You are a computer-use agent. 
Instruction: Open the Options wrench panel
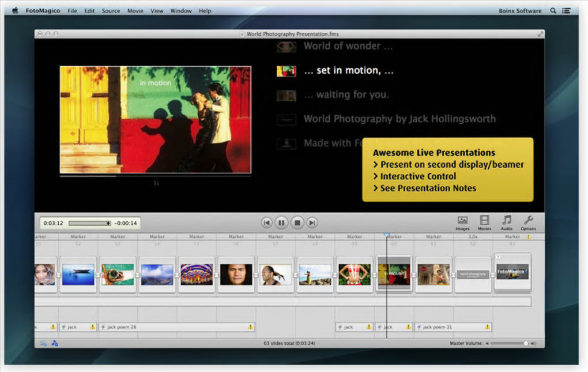coord(528,222)
